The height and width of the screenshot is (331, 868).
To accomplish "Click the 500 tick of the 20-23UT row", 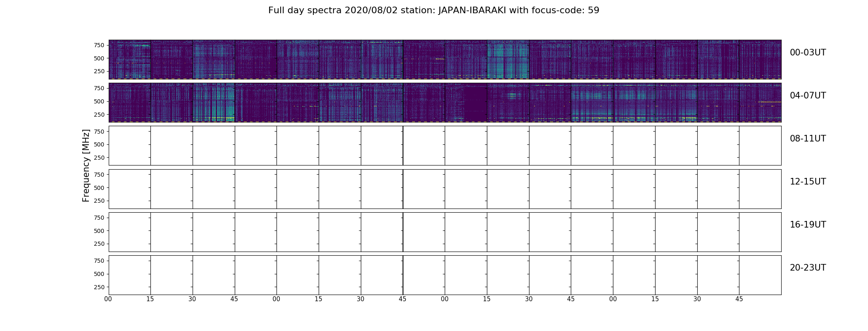I will [99, 274].
